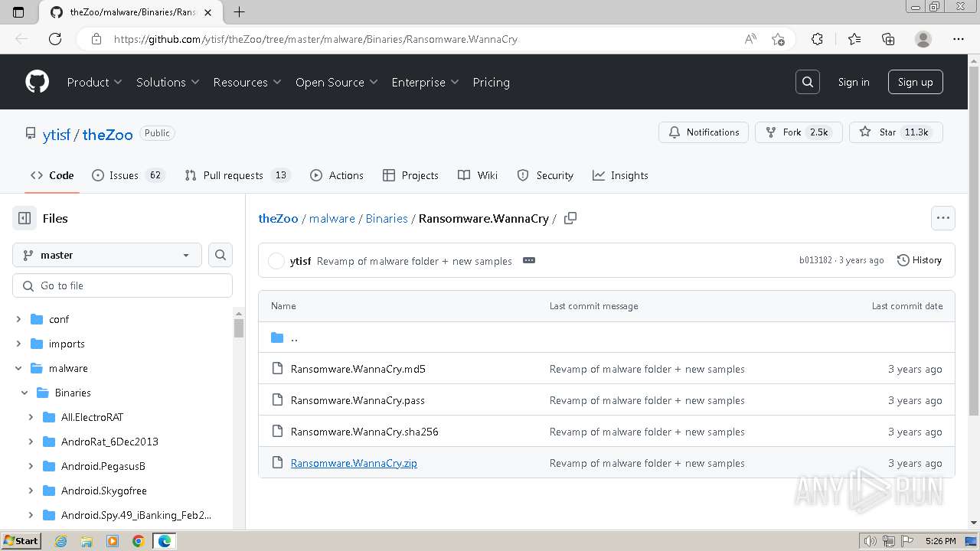Switch to the Issues tab

tap(128, 175)
